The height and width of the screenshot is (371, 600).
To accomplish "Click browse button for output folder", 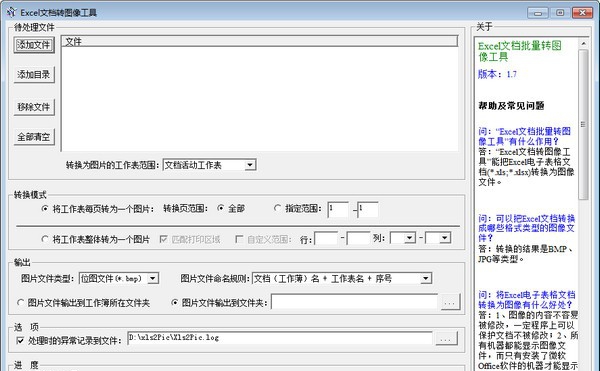I will pos(450,302).
